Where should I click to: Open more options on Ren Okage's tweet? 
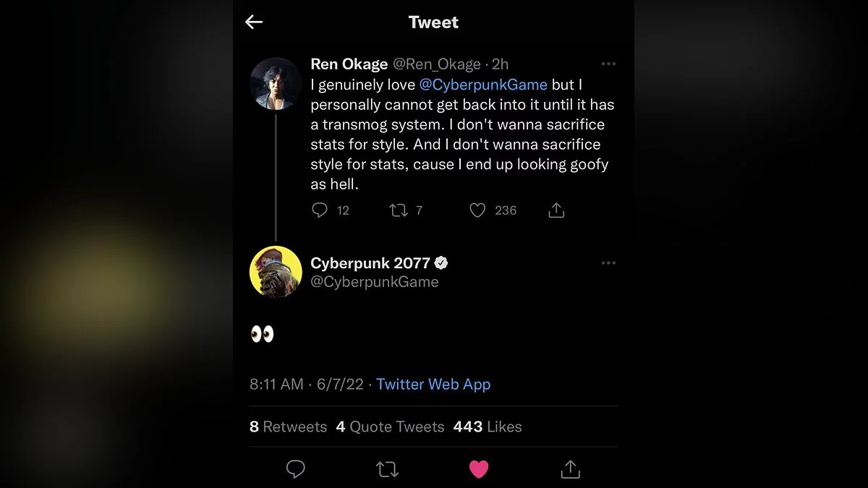[x=608, y=64]
